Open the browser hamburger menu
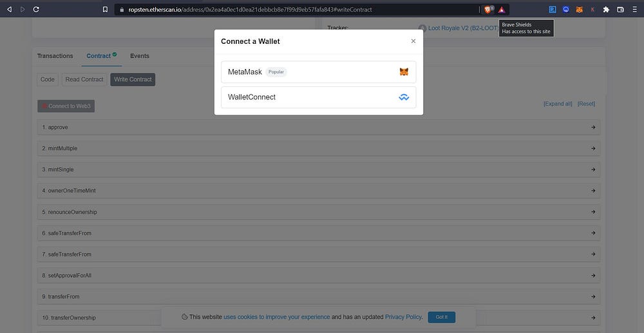This screenshot has height=333, width=644. 634,10
